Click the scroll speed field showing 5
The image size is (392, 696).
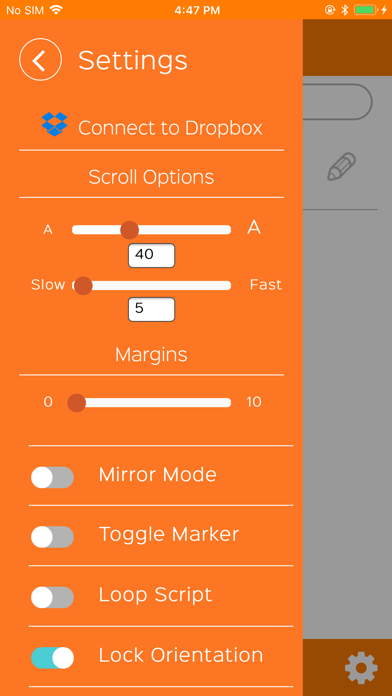pos(152,309)
